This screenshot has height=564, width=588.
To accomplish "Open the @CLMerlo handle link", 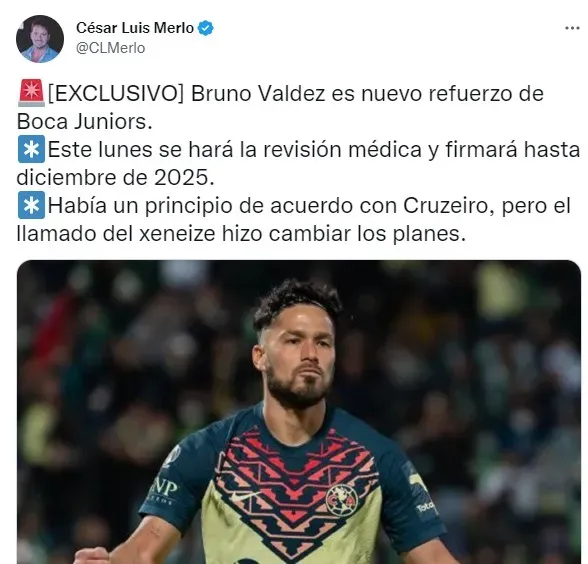I will [x=111, y=48].
